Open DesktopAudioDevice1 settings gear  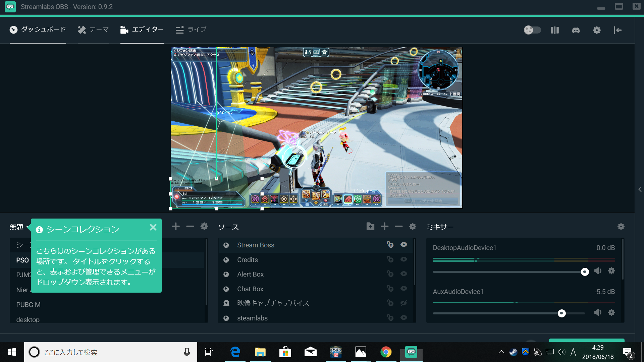[611, 271]
